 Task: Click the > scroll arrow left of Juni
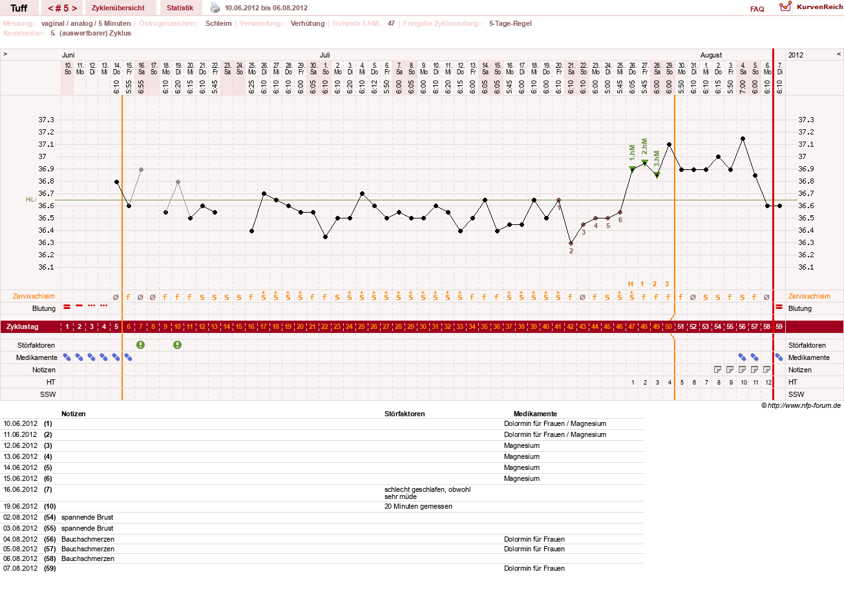tap(5, 54)
